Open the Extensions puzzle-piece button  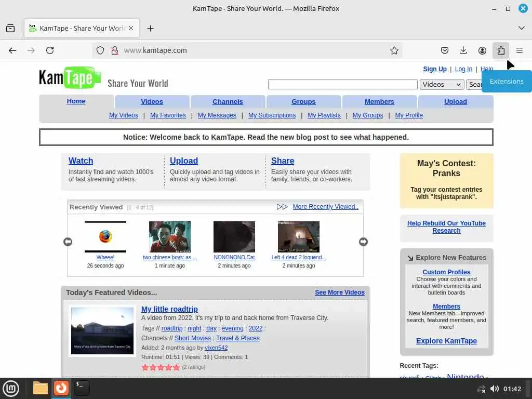[x=501, y=50]
